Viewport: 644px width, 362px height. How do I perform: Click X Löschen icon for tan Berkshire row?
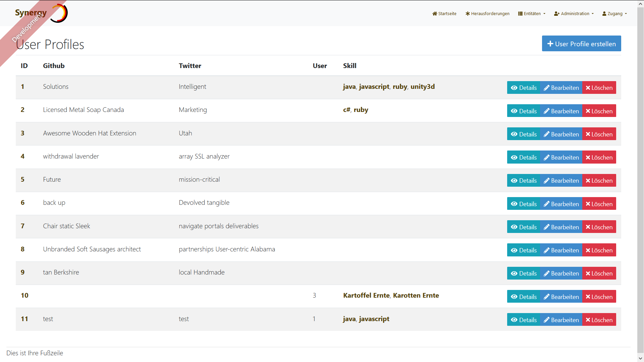click(x=588, y=274)
